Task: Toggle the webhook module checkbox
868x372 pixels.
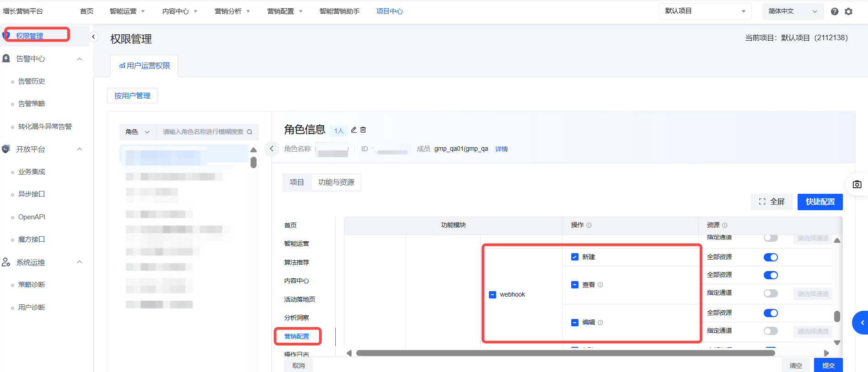Action: [493, 295]
